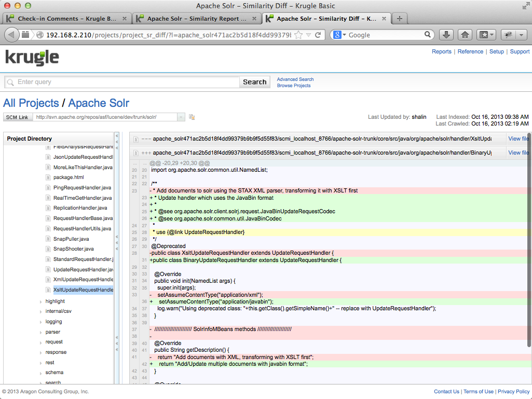Click the file icon next to SnapShooter.java
The width and height of the screenshot is (532, 399).
tap(48, 249)
